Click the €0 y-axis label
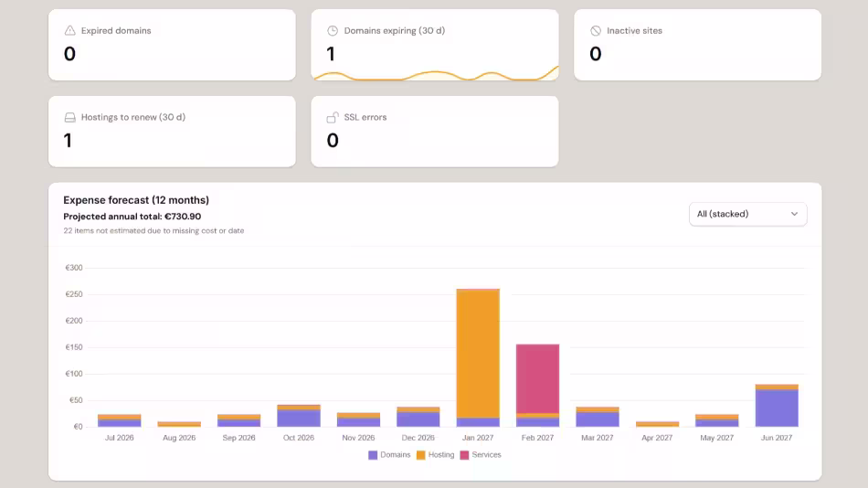 tap(78, 427)
